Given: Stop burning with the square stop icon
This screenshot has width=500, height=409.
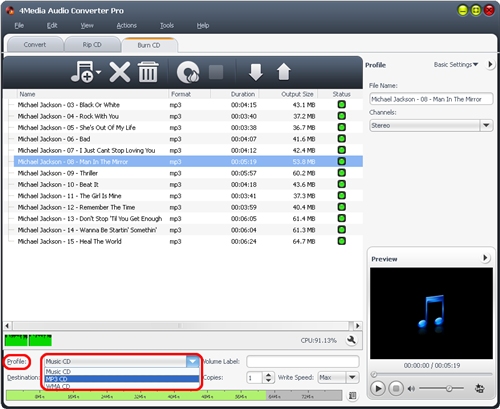Looking at the screenshot, I should click(x=216, y=72).
